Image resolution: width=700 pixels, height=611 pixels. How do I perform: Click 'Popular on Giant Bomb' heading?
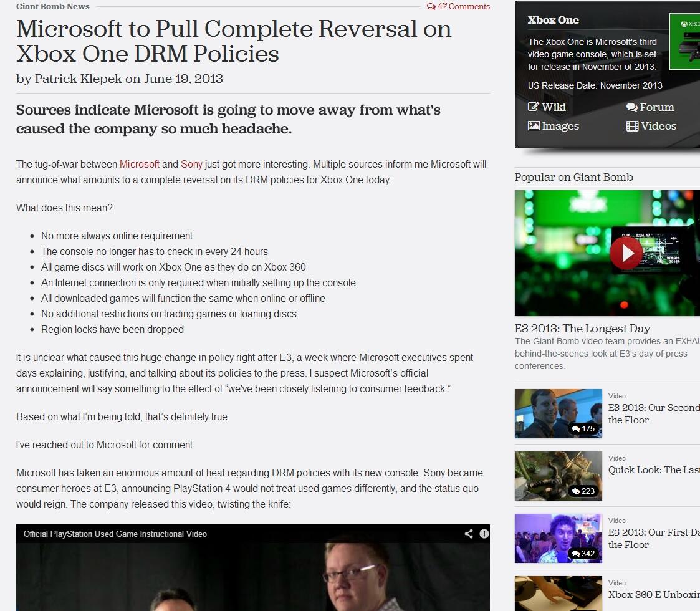pos(573,177)
